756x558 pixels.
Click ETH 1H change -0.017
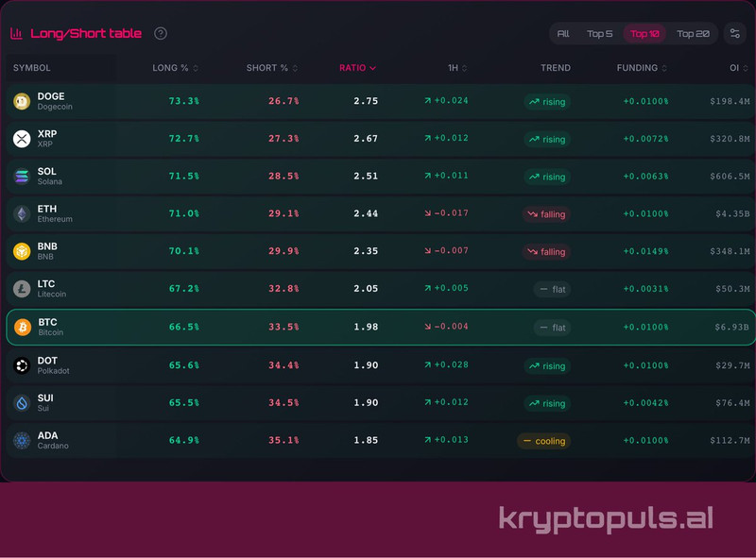446,213
